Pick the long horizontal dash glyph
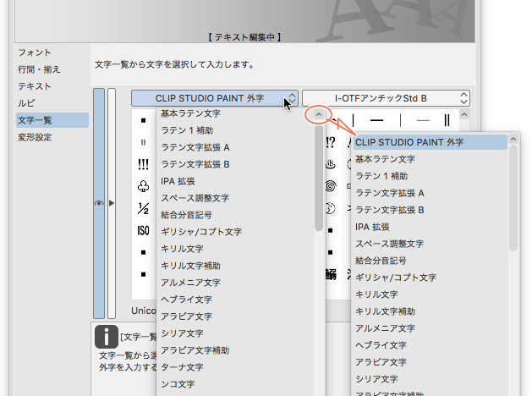Viewport: 532px width, 396px height. pos(377,120)
